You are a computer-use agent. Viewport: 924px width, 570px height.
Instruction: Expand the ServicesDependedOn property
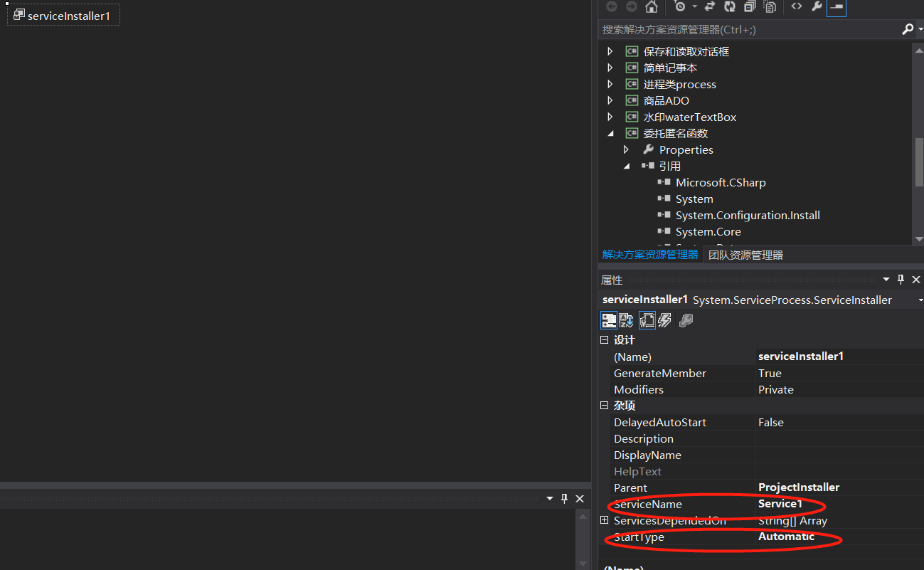pos(604,520)
